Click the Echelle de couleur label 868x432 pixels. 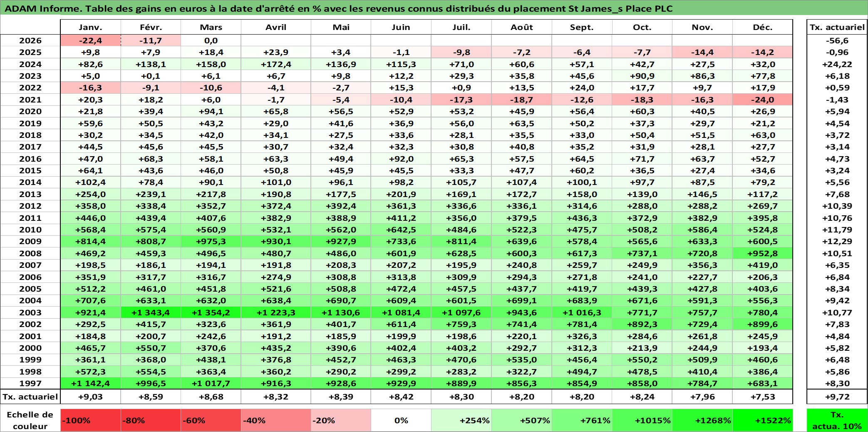click(30, 420)
